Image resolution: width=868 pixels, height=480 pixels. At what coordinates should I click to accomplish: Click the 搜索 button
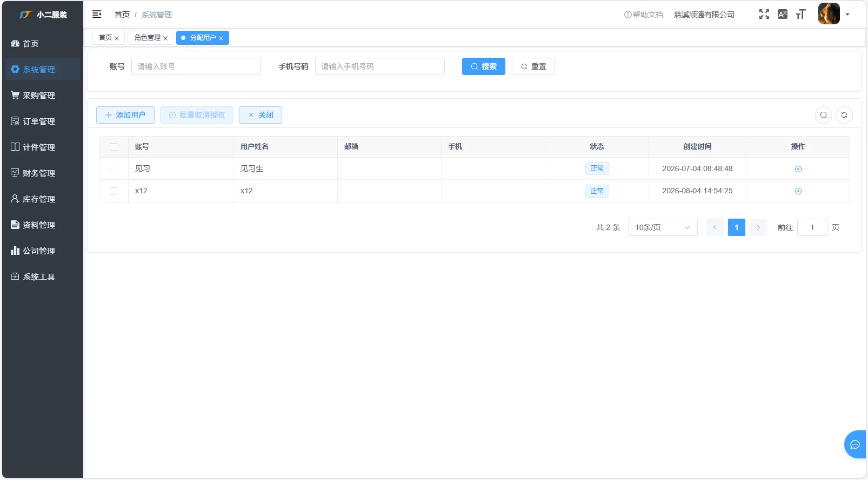(484, 66)
